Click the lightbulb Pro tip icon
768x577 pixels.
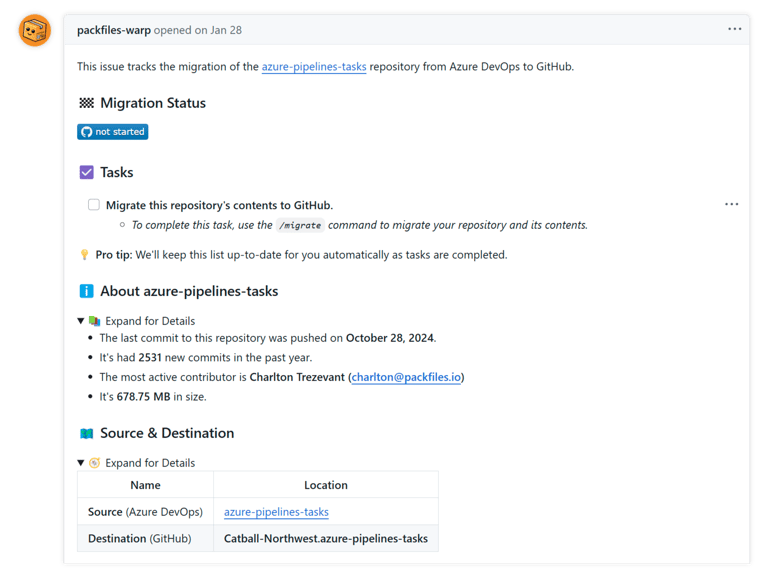(x=85, y=255)
